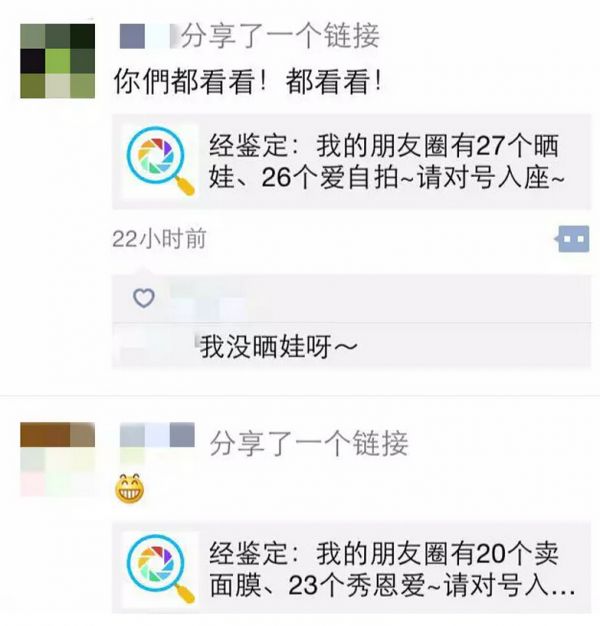Open the blurred commenter name before 我没晒娃呀

pyautogui.click(x=158, y=345)
